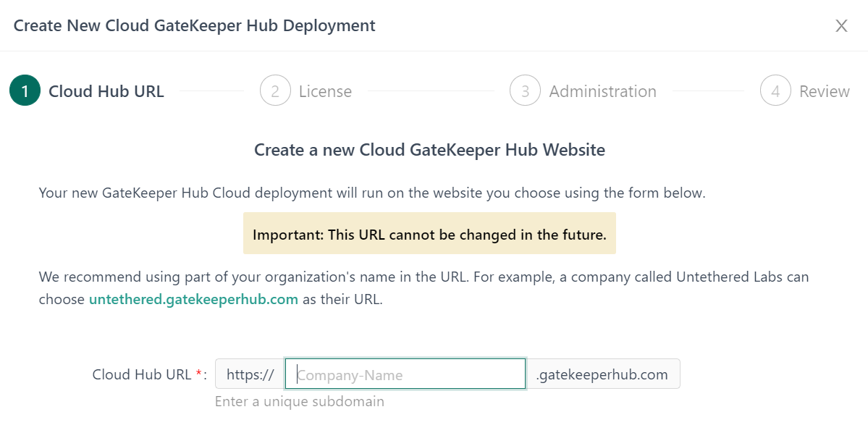Click the dialog title text
The width and height of the screenshot is (868, 433).
195,26
